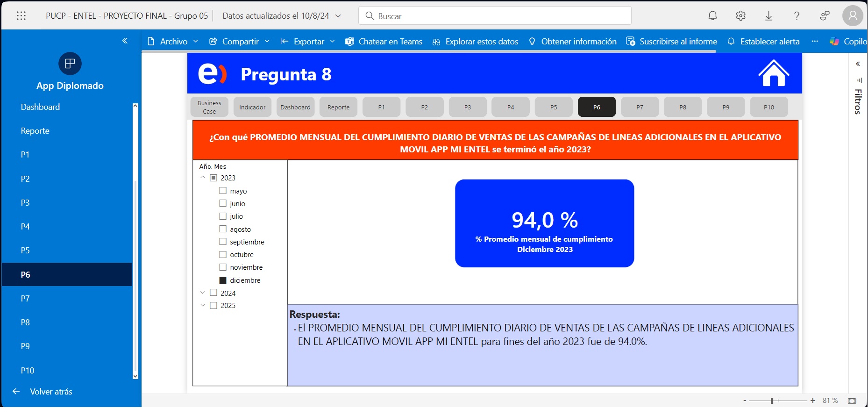Click the App Diplomado logo icon
The image size is (868, 409).
point(70,64)
